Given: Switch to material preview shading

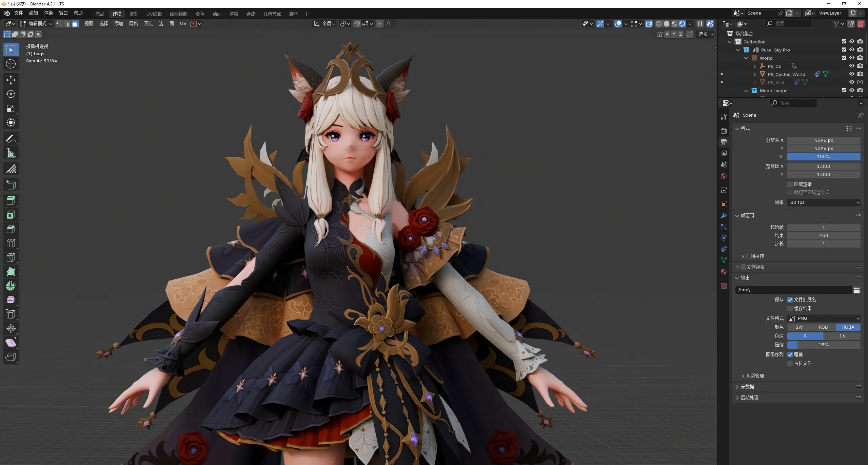Looking at the screenshot, I should [x=674, y=24].
